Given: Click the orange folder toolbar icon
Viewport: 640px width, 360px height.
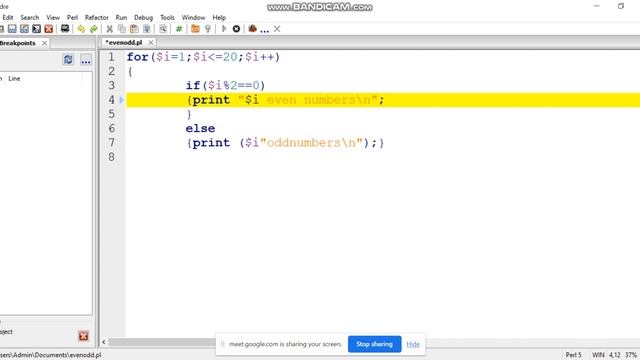Looking at the screenshot, I should click(x=195, y=29).
